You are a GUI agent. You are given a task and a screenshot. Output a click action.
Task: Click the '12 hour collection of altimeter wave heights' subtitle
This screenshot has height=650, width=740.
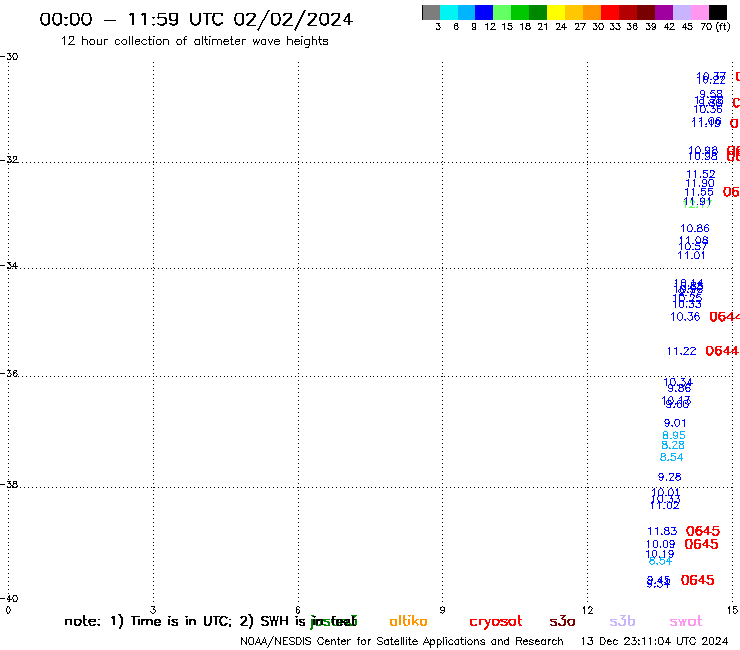(x=194, y=41)
